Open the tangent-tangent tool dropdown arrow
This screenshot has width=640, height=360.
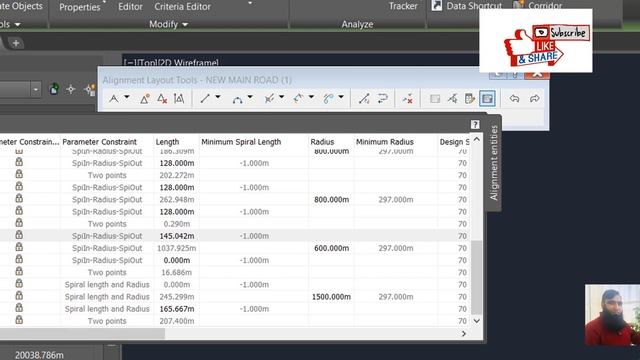point(127,97)
